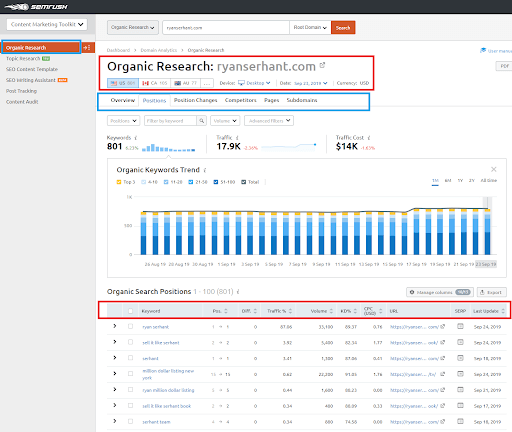Open the external link icon beside ryanserhant.com
512x432 pixels.
tap(322, 65)
